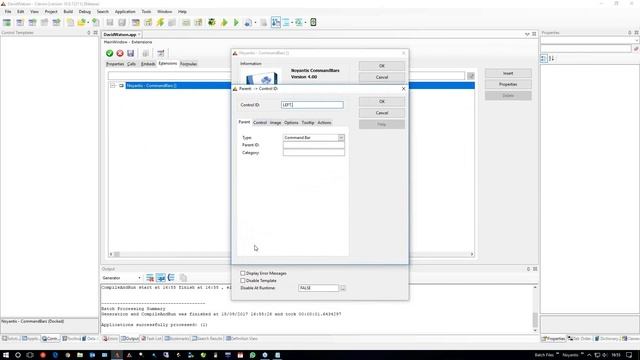Open the Application menu
640x360 pixels.
coord(125,11)
